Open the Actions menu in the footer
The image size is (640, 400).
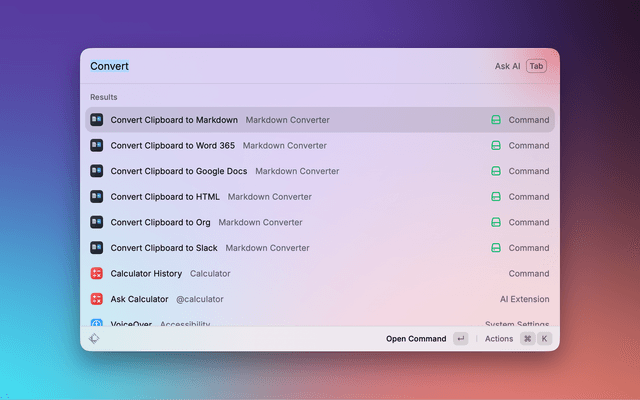pos(499,339)
